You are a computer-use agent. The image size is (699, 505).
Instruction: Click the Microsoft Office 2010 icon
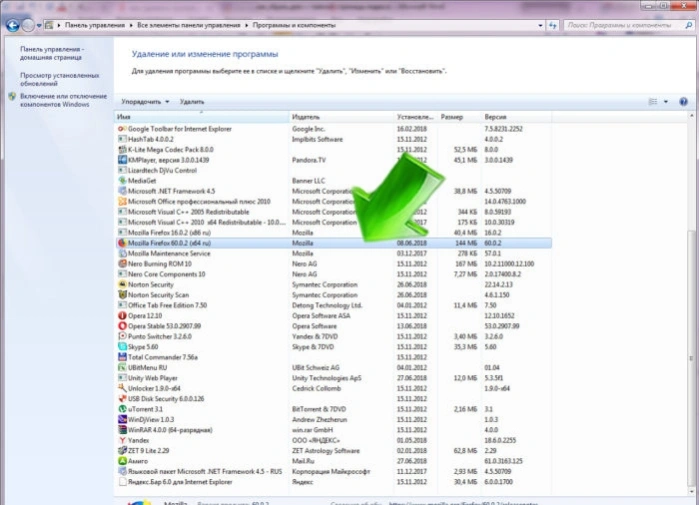point(122,201)
